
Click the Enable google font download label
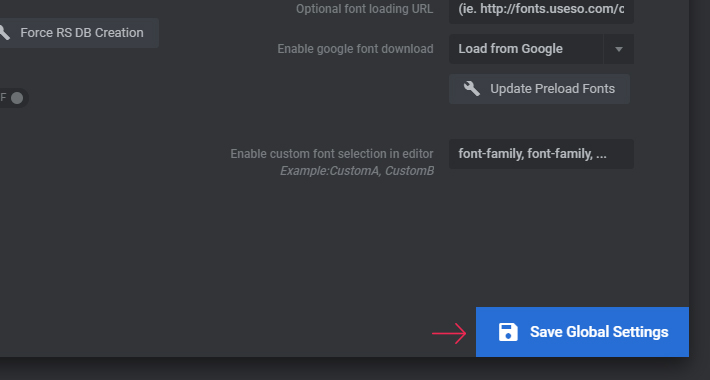click(x=355, y=49)
